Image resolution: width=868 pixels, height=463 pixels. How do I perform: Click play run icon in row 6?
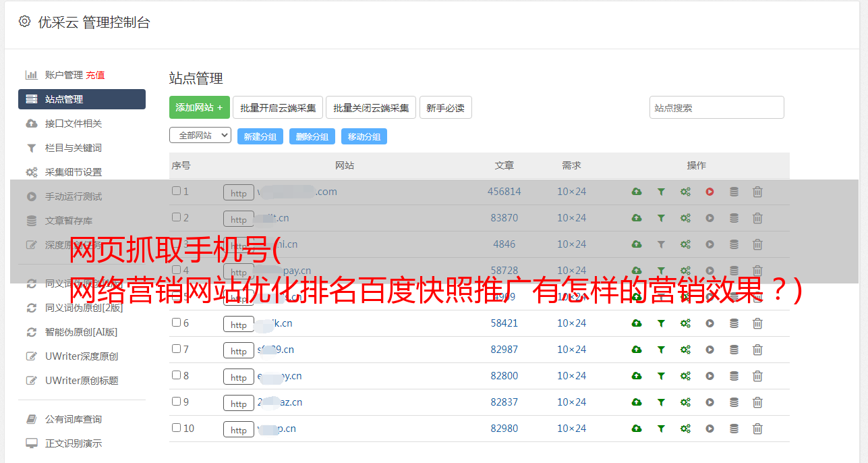[710, 323]
